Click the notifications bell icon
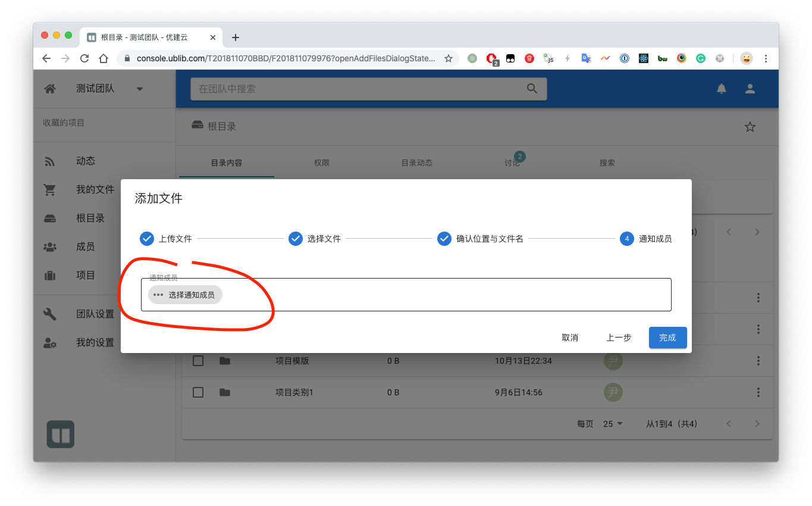 click(x=722, y=89)
